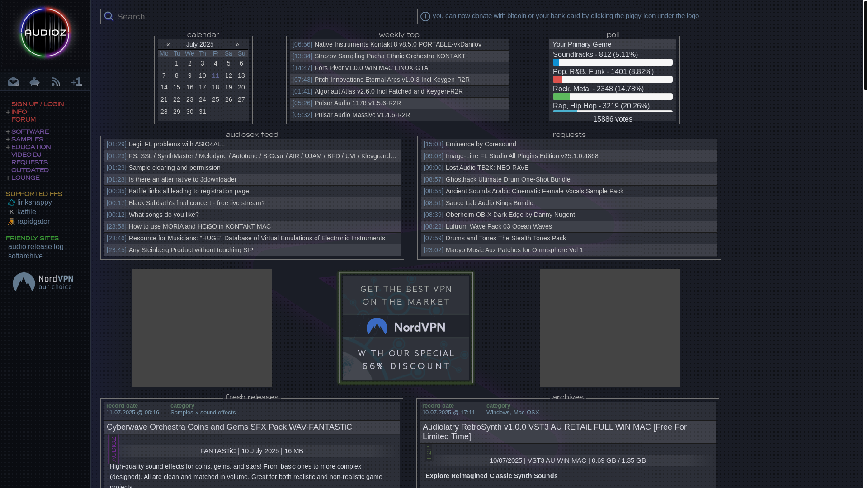Open REQUESTS menu item
This screenshot has width=868, height=488.
29,163
